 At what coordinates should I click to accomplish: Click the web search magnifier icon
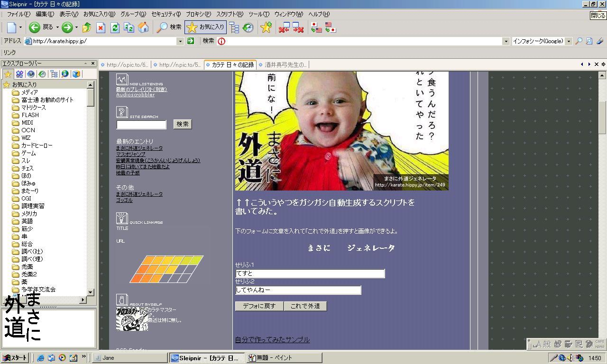(579, 41)
